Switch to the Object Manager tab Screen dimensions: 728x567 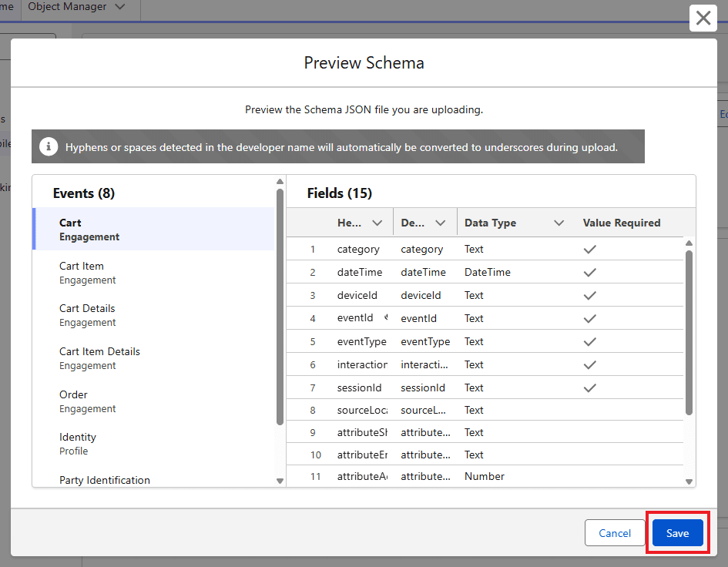[67, 6]
